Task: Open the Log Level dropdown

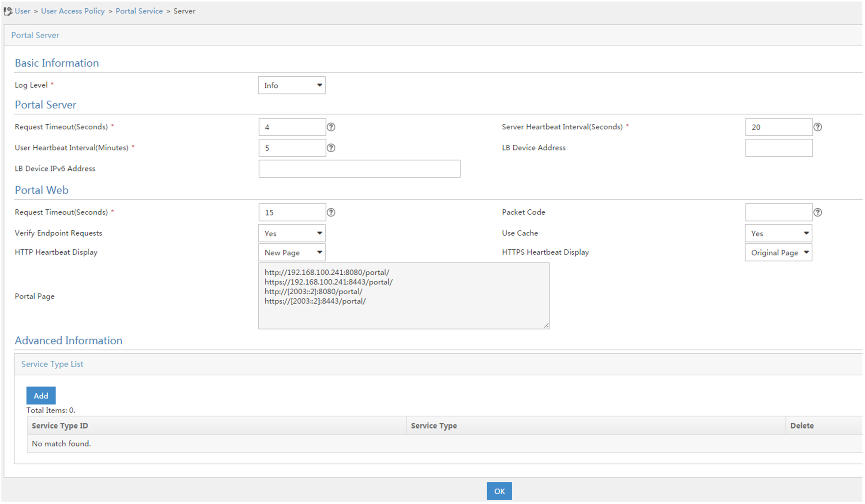Action: click(x=292, y=85)
